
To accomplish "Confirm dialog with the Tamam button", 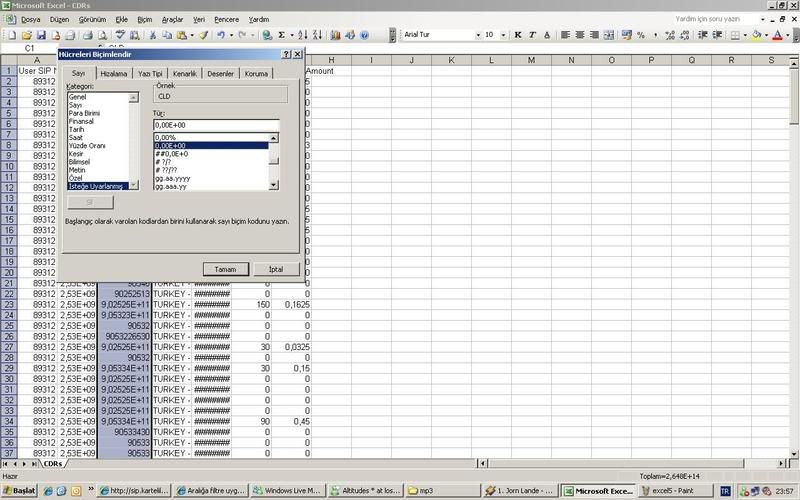I will 226,269.
